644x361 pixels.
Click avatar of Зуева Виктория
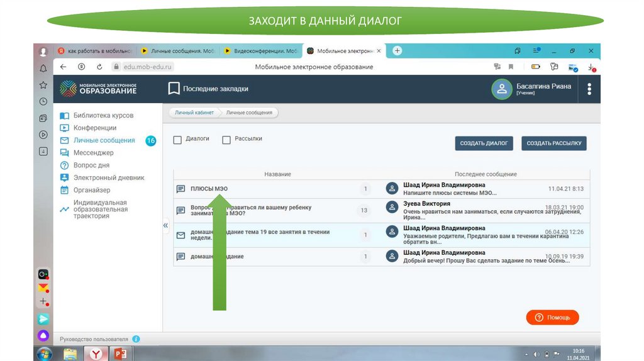pyautogui.click(x=392, y=207)
